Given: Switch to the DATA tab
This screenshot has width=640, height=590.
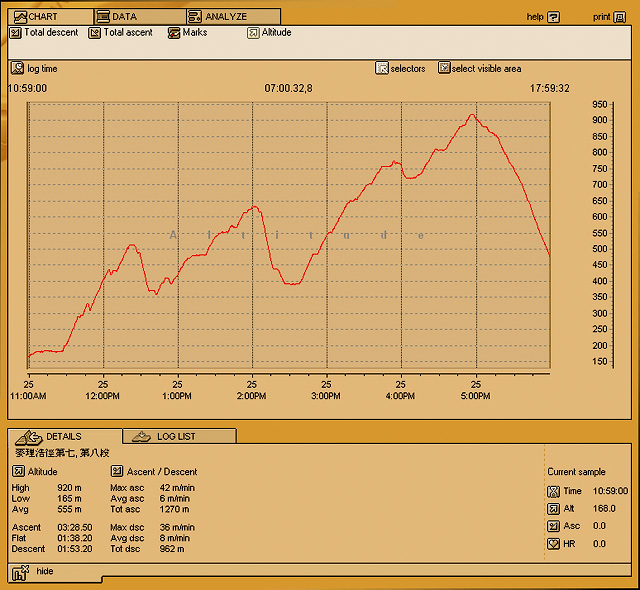Looking at the screenshot, I should [140, 17].
